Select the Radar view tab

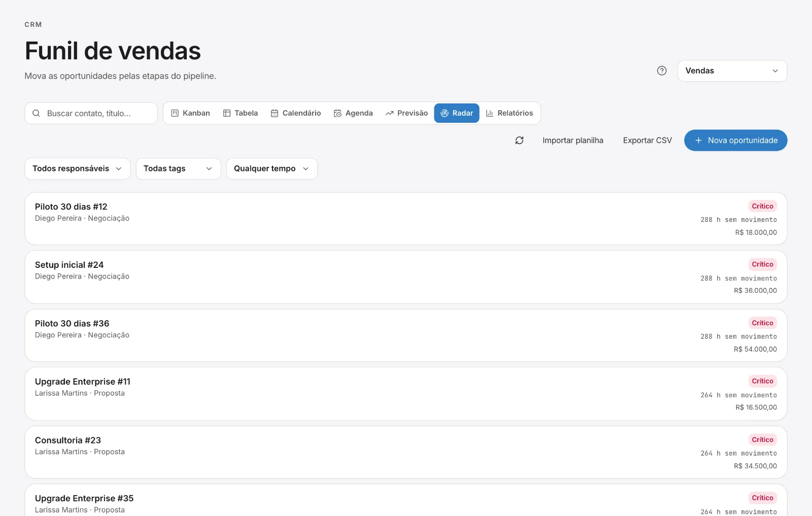coord(457,113)
